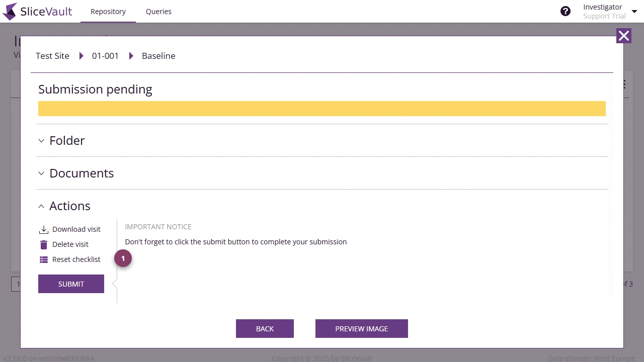Switch to the Queries tab
The image size is (644, 362).
158,11
